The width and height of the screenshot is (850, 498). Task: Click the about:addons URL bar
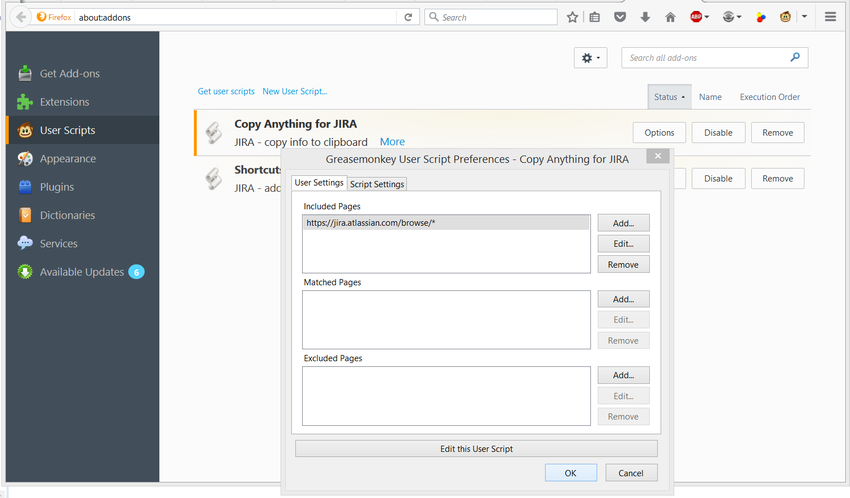click(x=236, y=17)
